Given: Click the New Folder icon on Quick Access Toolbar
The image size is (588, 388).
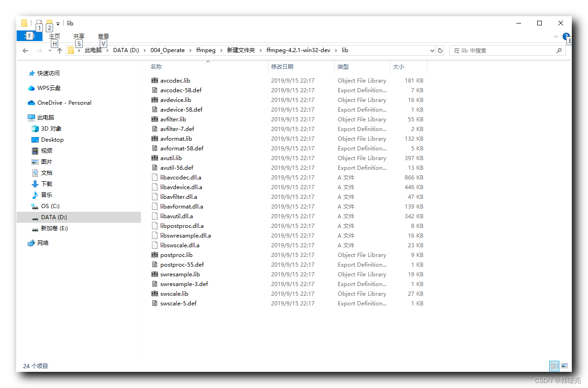Looking at the screenshot, I should point(49,22).
